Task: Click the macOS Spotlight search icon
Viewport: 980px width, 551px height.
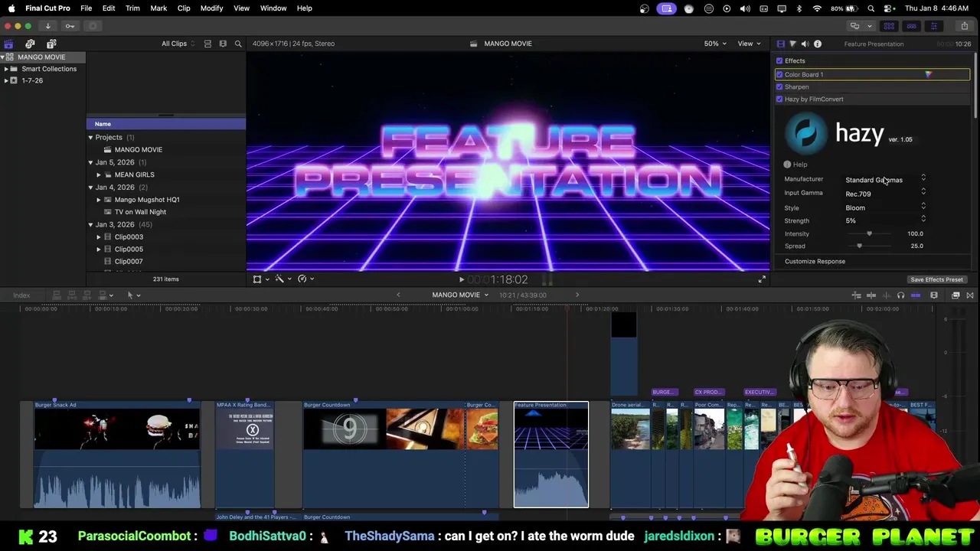Action: pos(871,8)
